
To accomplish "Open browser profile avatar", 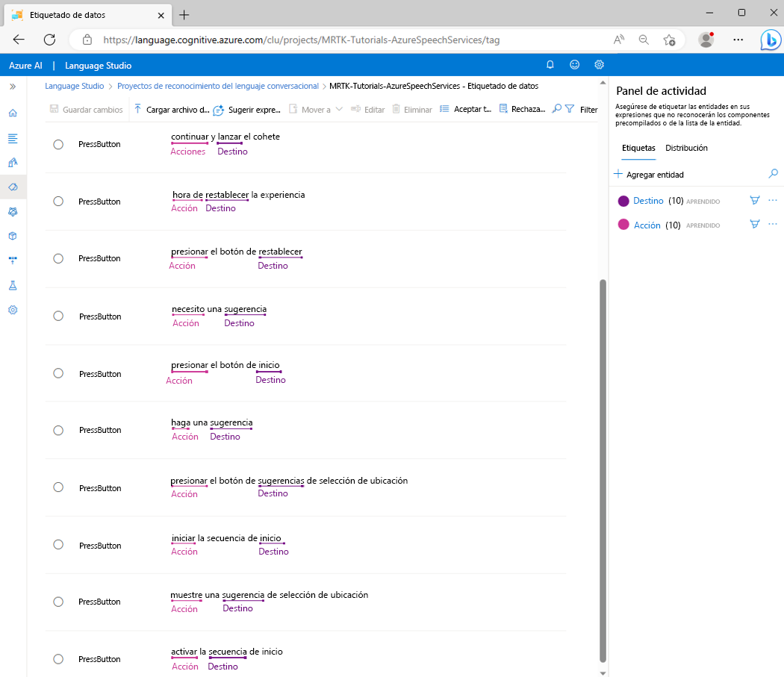I will pos(706,40).
